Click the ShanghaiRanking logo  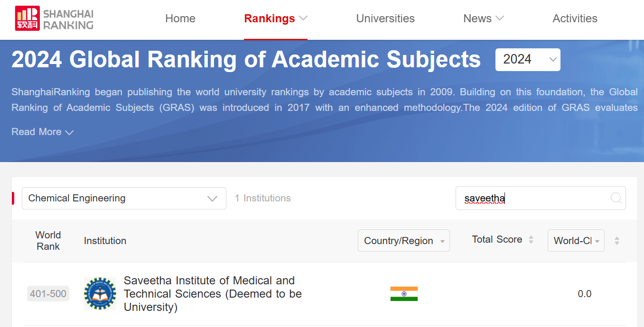tap(54, 18)
